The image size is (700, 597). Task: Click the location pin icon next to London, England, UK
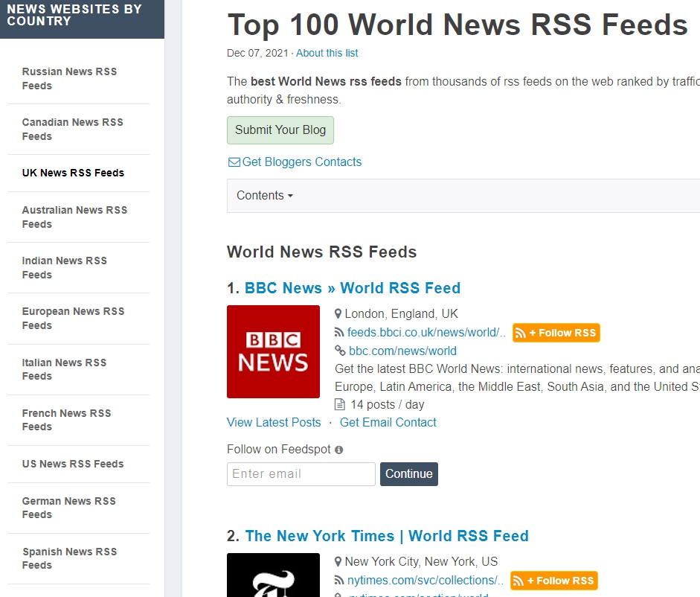click(x=338, y=313)
